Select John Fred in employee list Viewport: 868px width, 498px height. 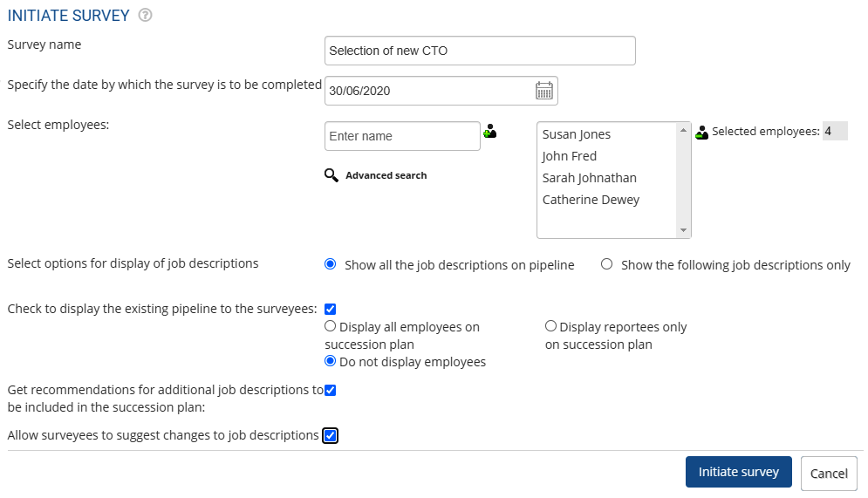(569, 156)
